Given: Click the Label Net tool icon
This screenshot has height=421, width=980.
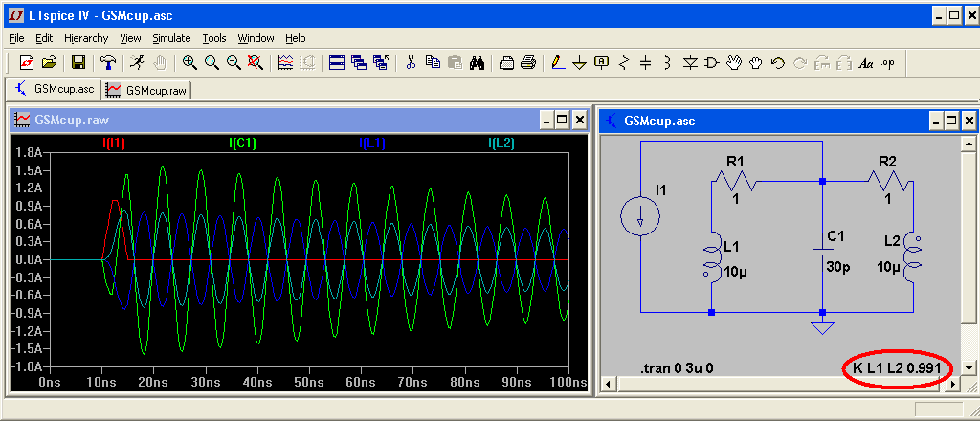Looking at the screenshot, I should (601, 63).
